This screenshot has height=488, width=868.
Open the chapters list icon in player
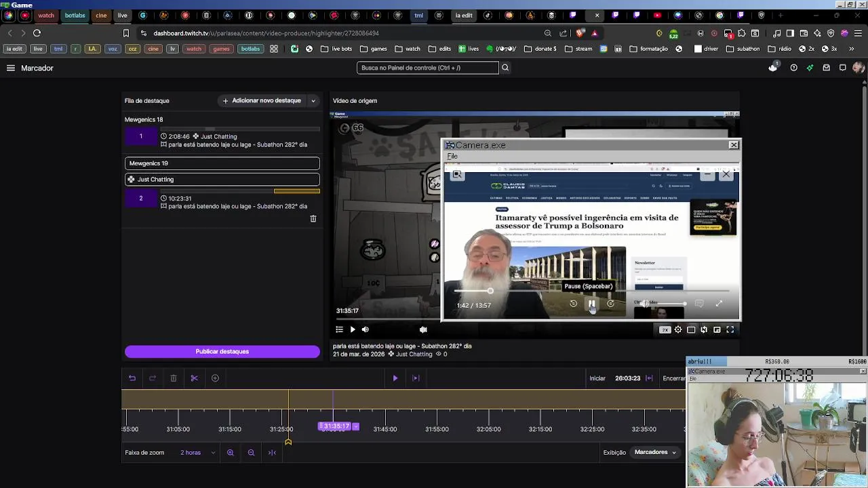point(340,329)
